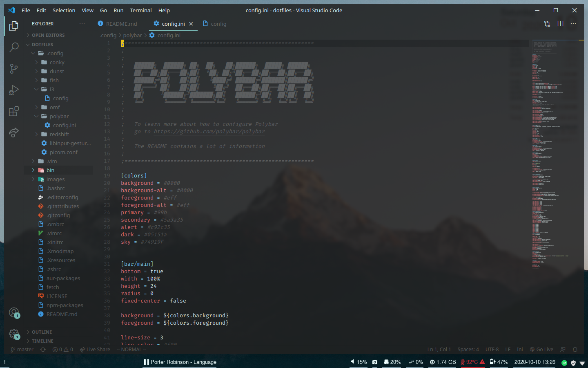The height and width of the screenshot is (368, 588).
Task: Open the Terminal menu
Action: pyautogui.click(x=141, y=10)
